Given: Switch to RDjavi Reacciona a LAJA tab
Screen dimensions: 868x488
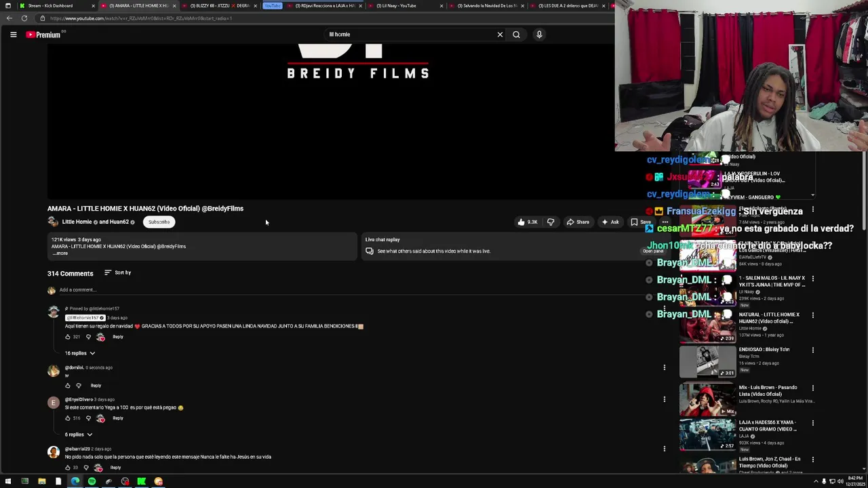Looking at the screenshot, I should coord(325,5).
